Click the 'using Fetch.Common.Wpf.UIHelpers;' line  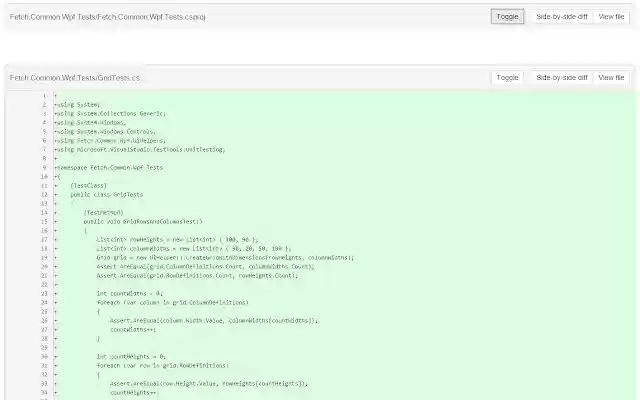coord(110,141)
